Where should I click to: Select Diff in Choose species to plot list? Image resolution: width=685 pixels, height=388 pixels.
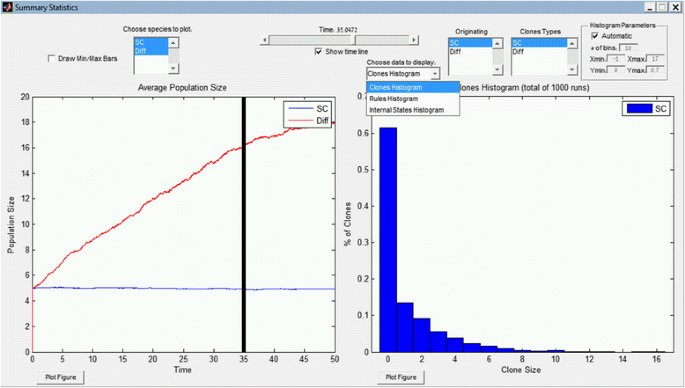151,51
